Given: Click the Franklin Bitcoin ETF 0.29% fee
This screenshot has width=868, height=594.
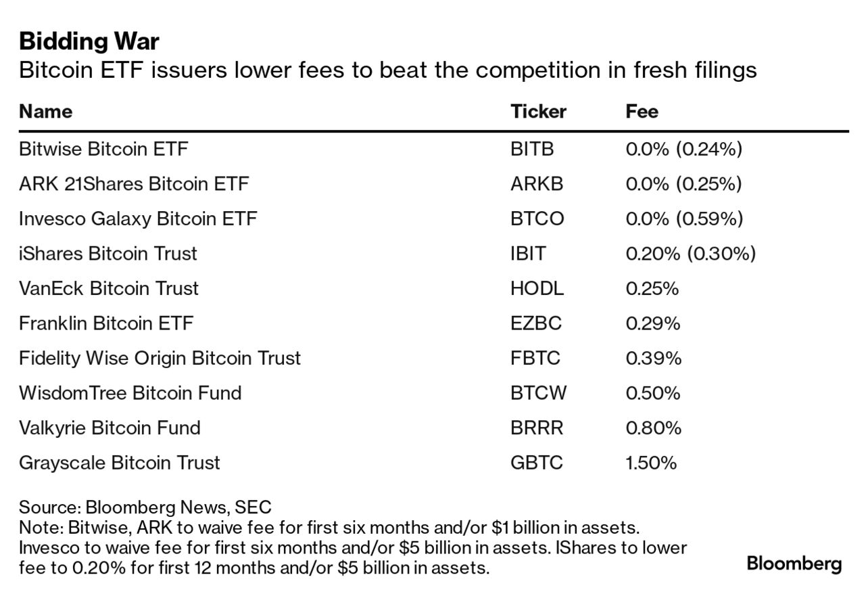Looking at the screenshot, I should [x=652, y=323].
